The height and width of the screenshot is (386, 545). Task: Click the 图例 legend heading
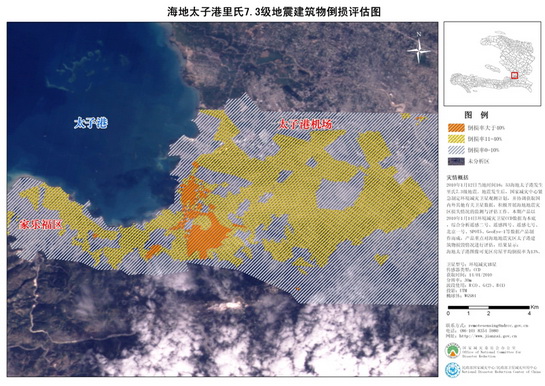click(x=476, y=115)
